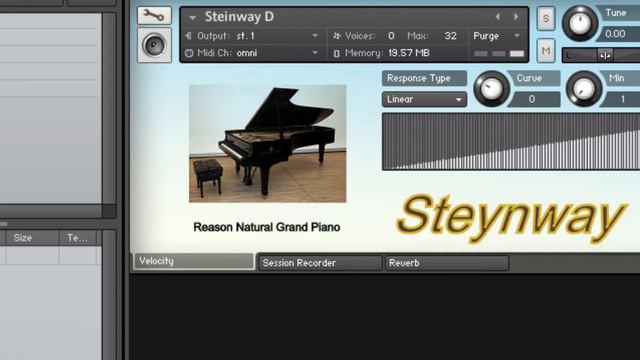640x360 pixels.
Task: Open the Linear response type dropdown
Action: click(424, 99)
